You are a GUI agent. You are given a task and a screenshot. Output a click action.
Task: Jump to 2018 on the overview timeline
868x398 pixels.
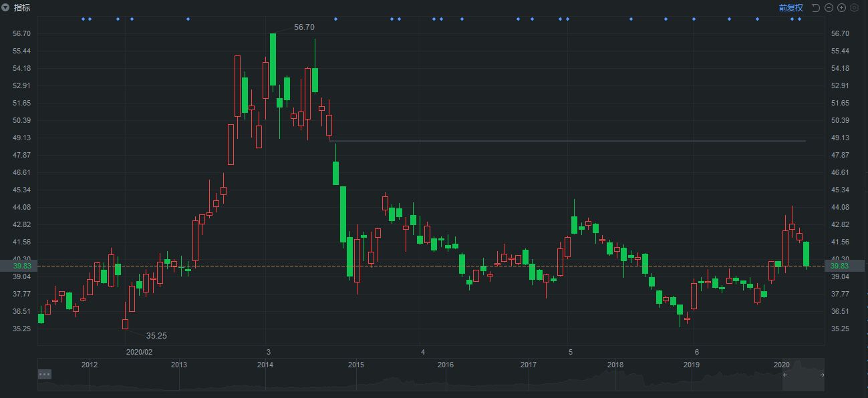coord(615,365)
